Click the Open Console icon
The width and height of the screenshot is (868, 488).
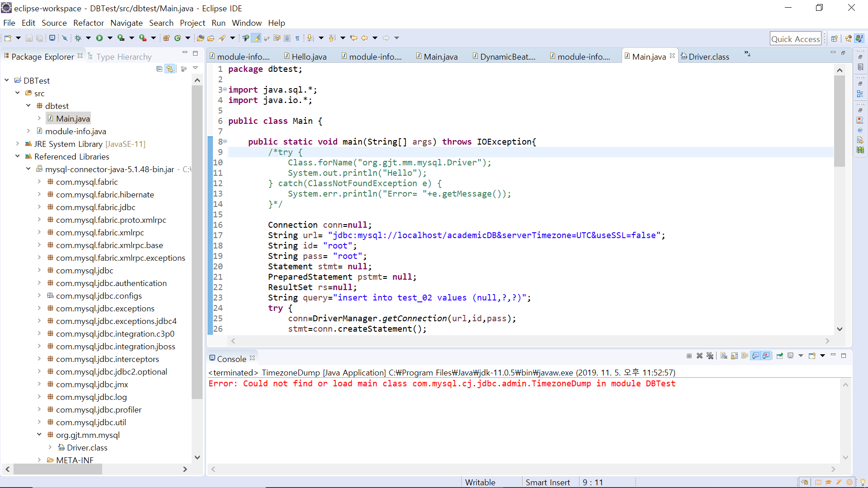click(812, 356)
